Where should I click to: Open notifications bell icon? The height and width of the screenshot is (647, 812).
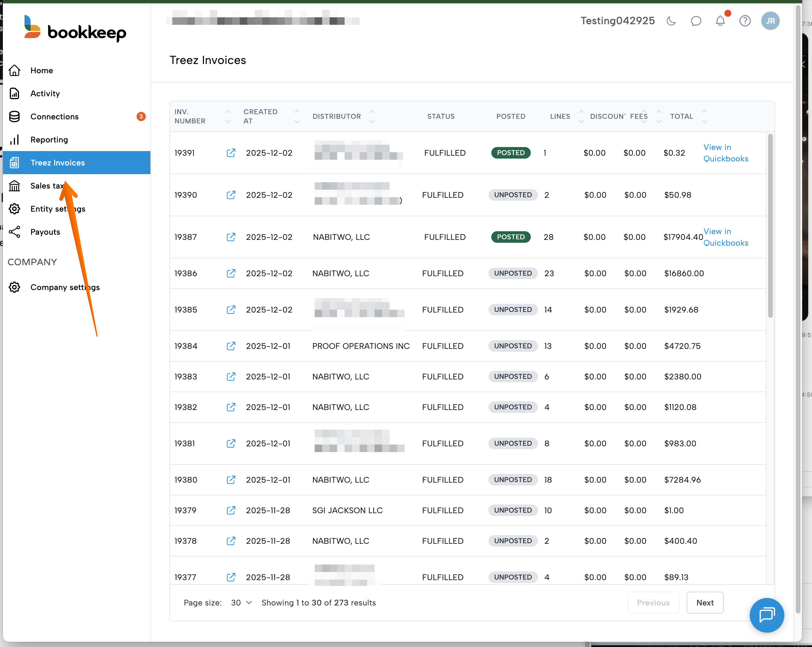click(720, 21)
